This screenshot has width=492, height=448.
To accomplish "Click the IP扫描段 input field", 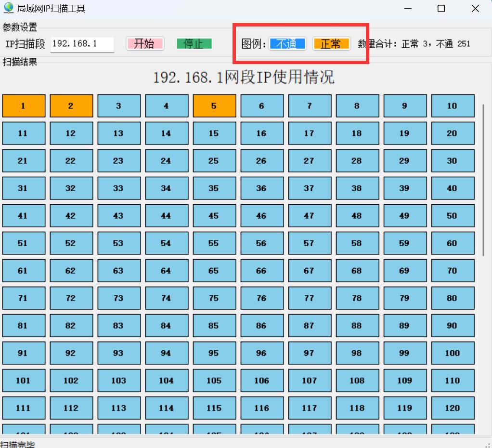I will tap(82, 44).
